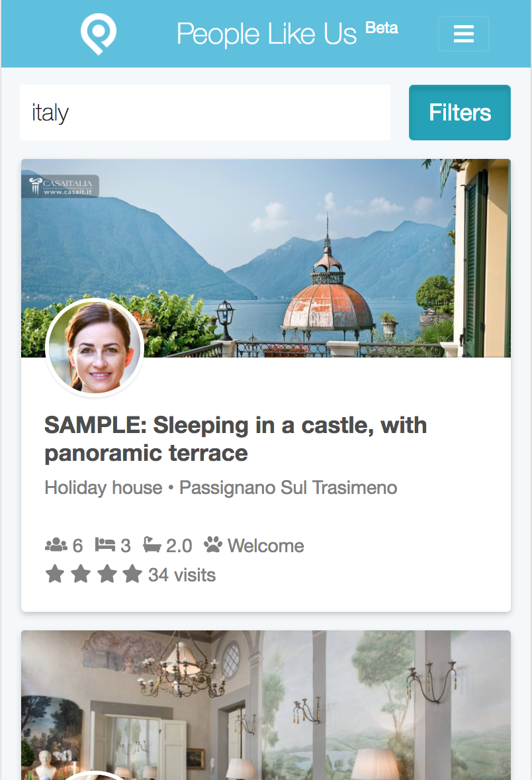Click the Casaitalia watermark on photo

tap(61, 186)
